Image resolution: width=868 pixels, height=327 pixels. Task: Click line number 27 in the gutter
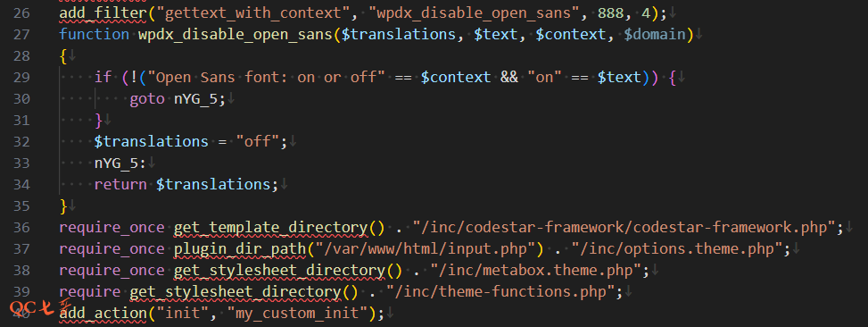point(21,34)
